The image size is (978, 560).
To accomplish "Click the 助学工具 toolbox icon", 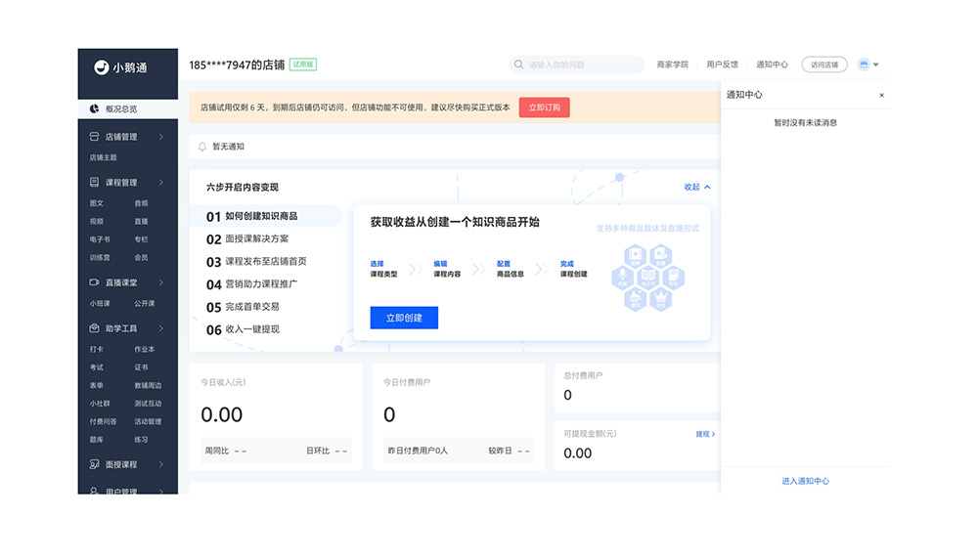I will point(94,328).
